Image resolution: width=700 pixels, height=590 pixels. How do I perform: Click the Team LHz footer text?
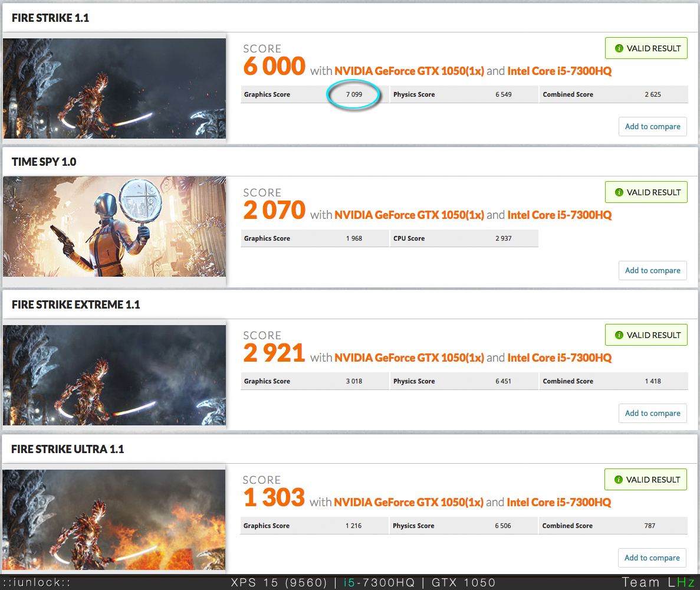tap(659, 582)
